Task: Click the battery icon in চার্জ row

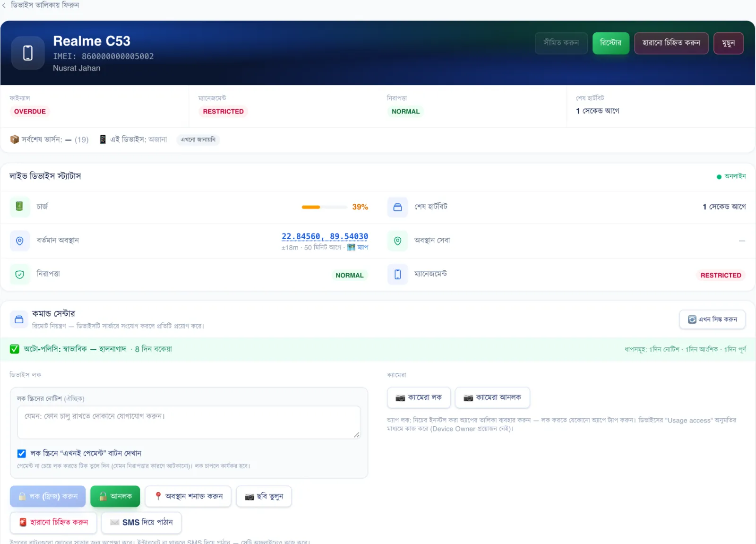Action: 19,207
